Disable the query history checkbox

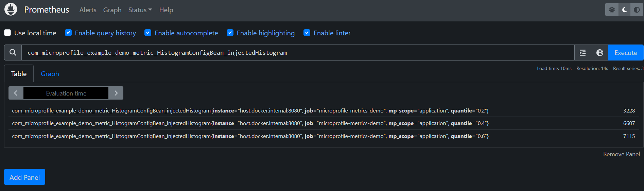(x=68, y=33)
